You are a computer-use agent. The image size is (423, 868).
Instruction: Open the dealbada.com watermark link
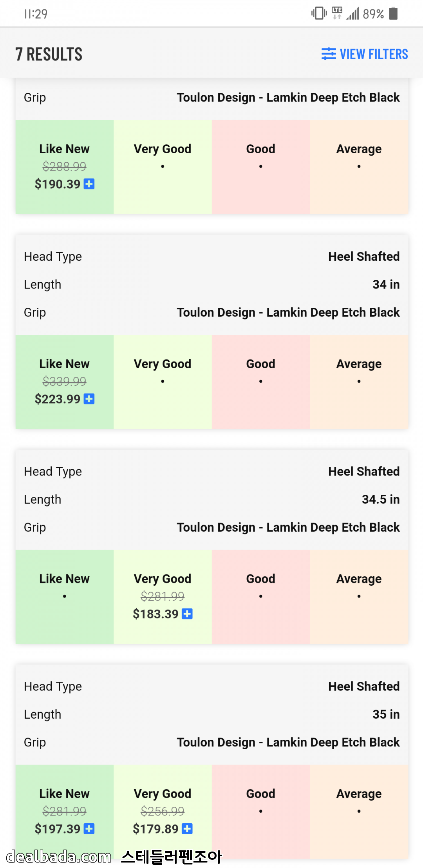[59, 857]
